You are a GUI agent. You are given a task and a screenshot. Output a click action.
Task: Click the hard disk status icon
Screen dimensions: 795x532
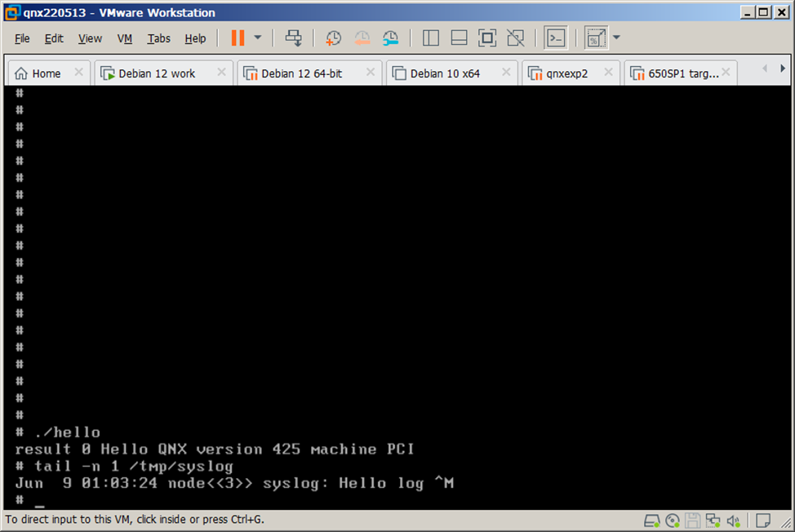pos(651,521)
